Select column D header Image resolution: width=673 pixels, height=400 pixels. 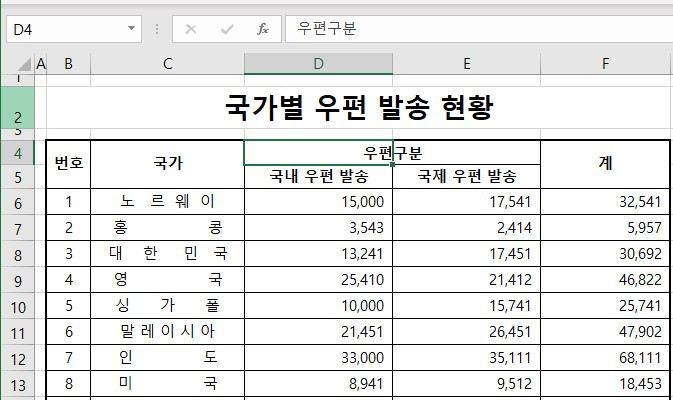(x=318, y=64)
